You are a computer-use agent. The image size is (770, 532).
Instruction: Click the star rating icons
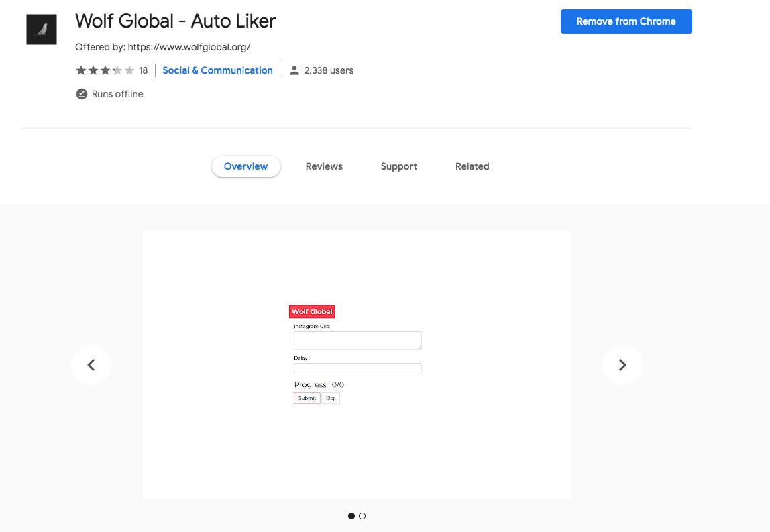pyautogui.click(x=105, y=70)
